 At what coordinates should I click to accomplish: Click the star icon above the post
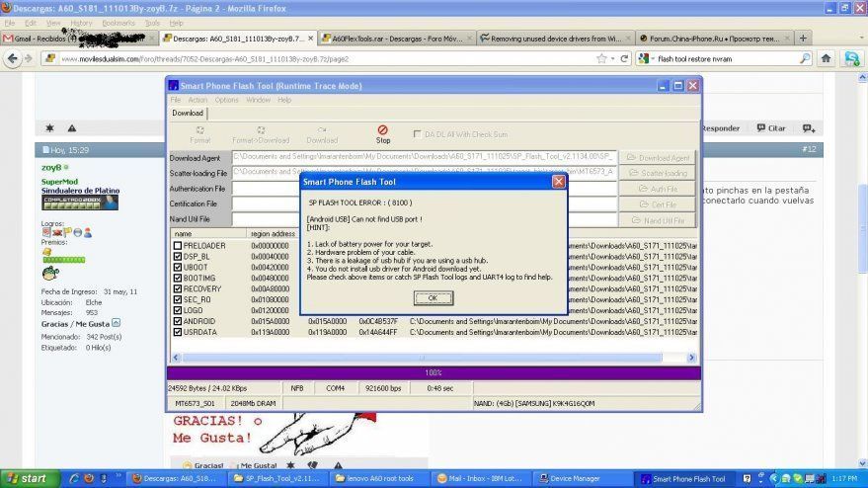pos(49,128)
